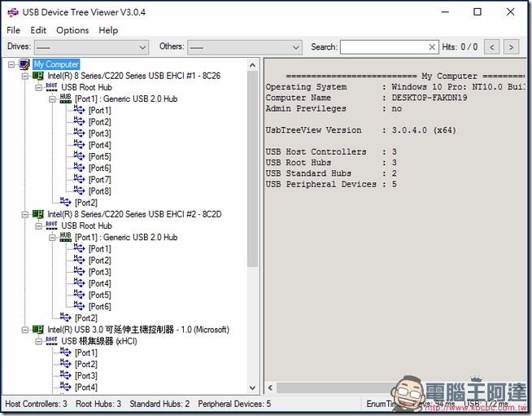Click status bar text Standard Hubs: 2
The width and height of the screenshot is (532, 416).
159,404
